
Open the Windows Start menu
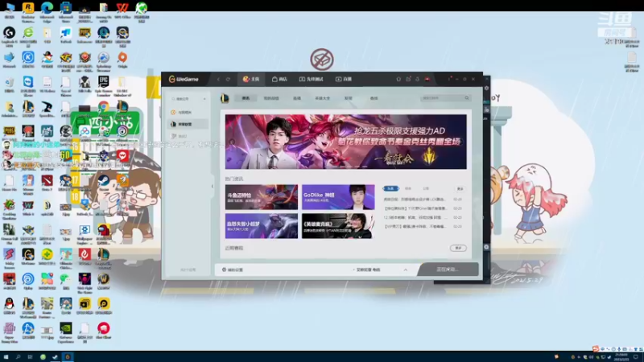tap(6, 356)
